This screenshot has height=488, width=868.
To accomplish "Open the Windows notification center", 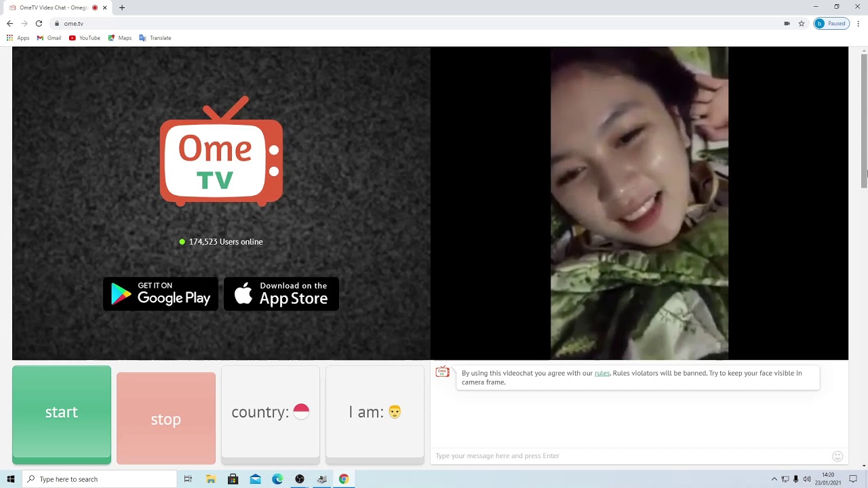I will pos(853,479).
